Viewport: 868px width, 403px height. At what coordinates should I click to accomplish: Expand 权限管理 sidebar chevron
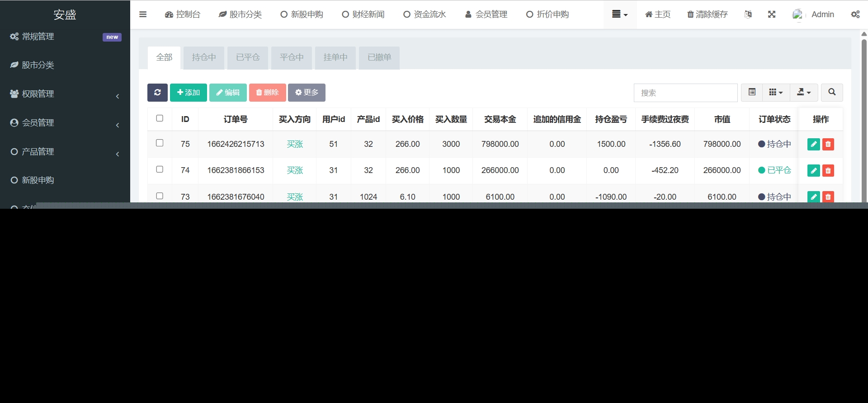coord(118,96)
